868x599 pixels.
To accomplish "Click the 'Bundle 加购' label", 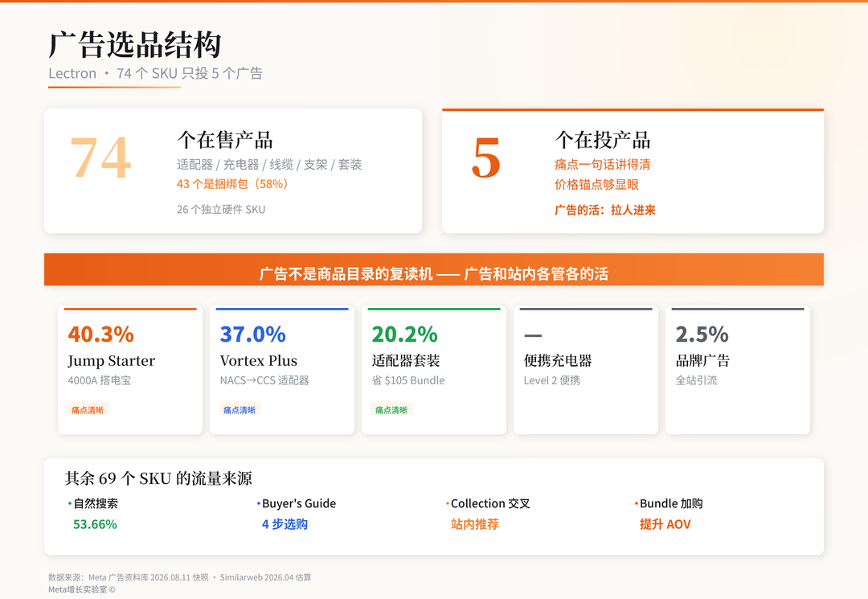I will pyautogui.click(x=671, y=503).
